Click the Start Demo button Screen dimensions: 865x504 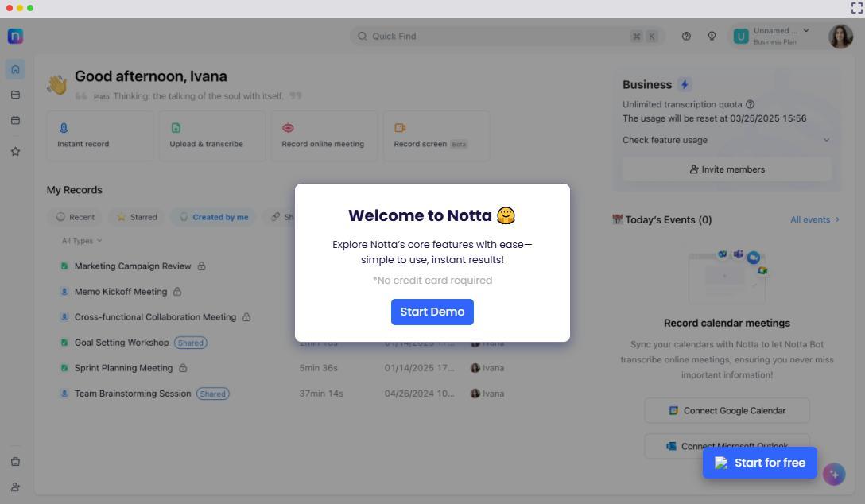[x=432, y=312]
